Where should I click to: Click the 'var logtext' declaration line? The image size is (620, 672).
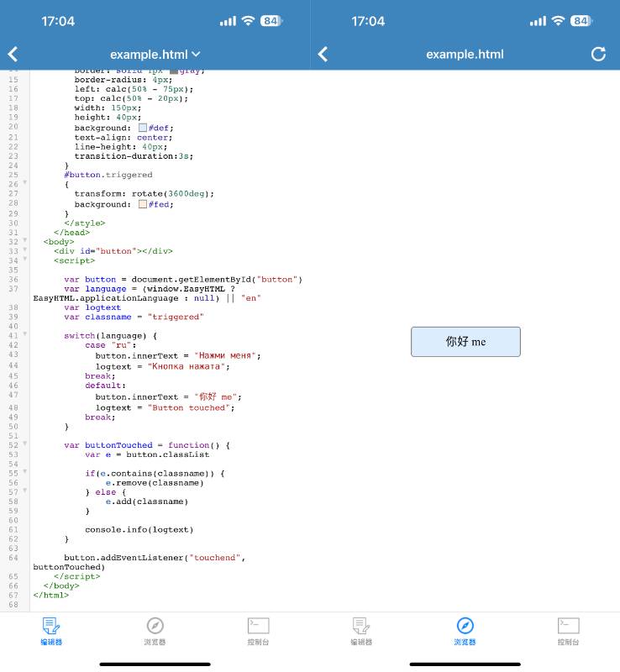click(x=92, y=307)
